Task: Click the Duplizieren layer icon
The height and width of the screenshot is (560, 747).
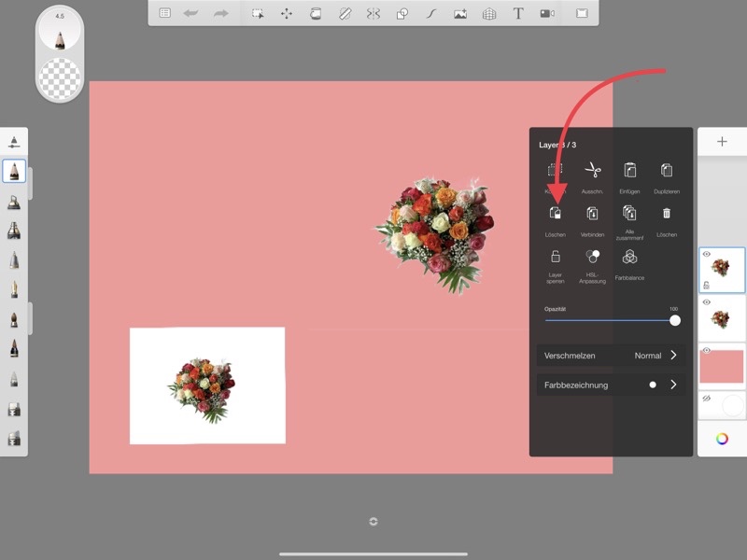Action: pyautogui.click(x=667, y=171)
